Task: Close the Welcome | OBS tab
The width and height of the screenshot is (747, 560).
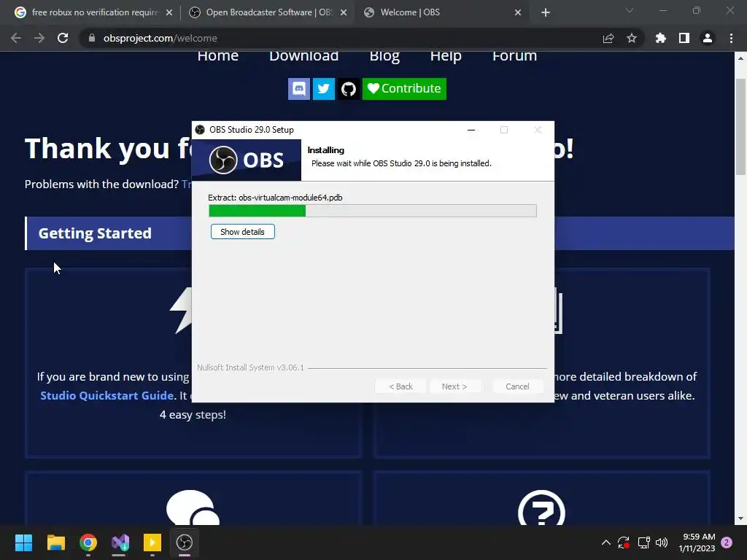Action: point(518,13)
